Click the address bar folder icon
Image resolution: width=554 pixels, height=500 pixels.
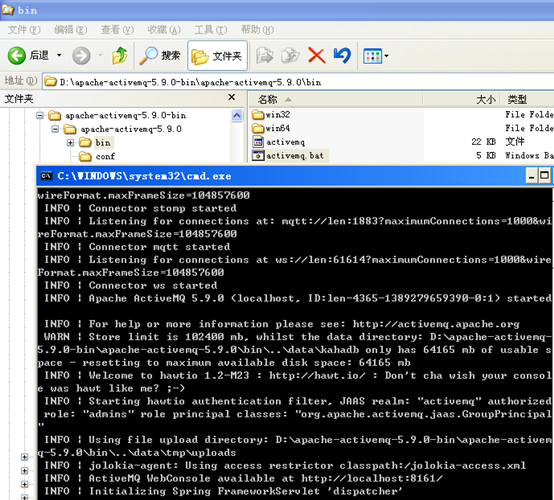pos(51,82)
